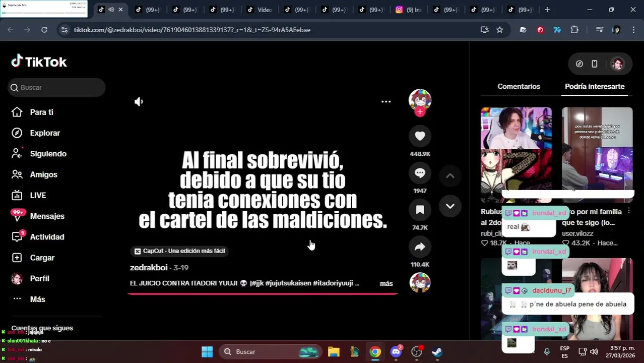644x363 pixels.
Task: Go to previous video with up chevron
Action: [450, 176]
